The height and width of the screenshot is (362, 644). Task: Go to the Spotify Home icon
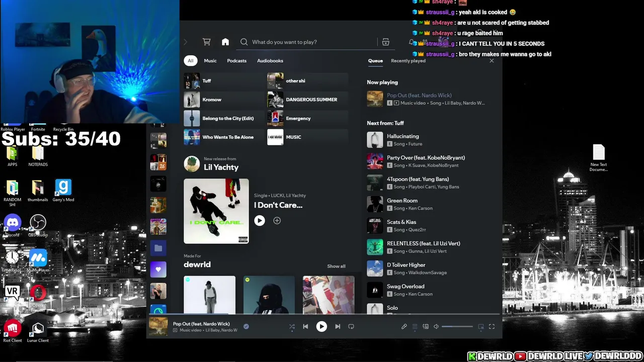coord(225,42)
